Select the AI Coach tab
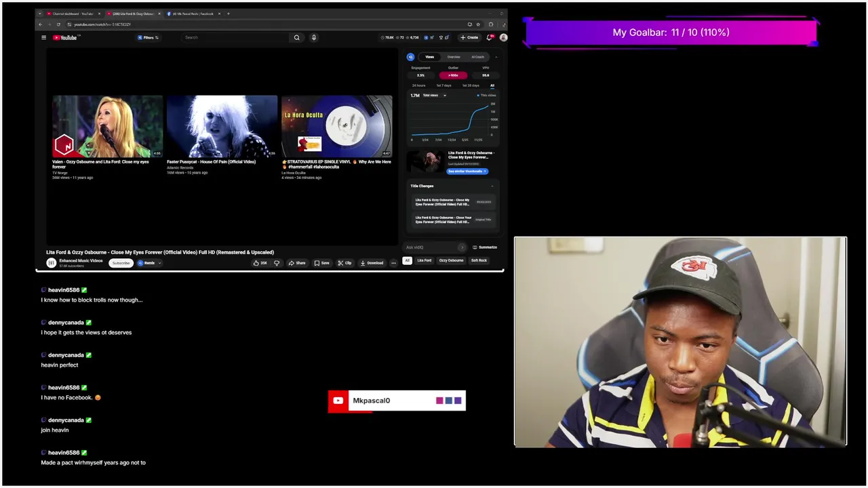The width and height of the screenshot is (868, 488). (478, 57)
